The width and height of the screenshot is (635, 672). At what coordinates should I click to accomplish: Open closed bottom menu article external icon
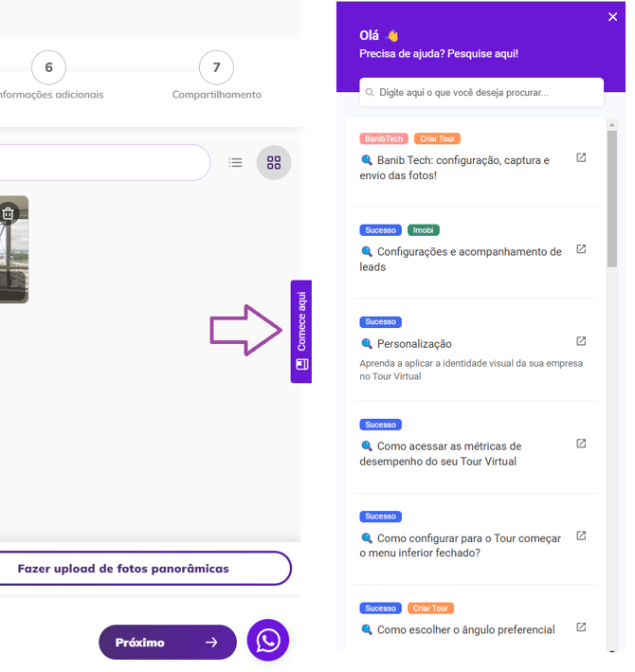tap(581, 536)
